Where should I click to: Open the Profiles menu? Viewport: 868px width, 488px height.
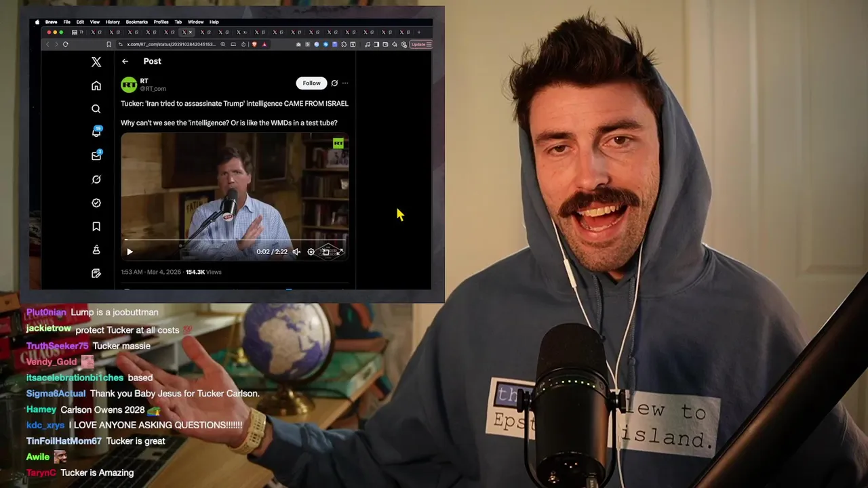[161, 22]
